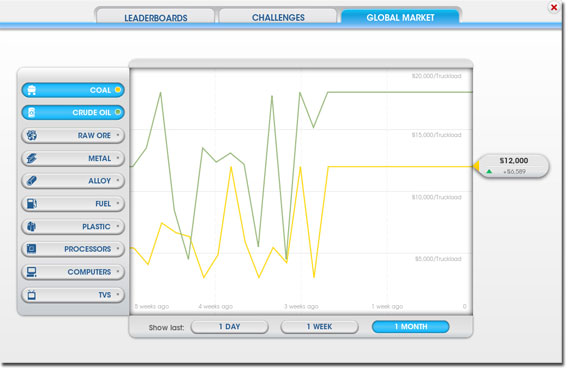The width and height of the screenshot is (568, 368).
Task: Click the coal cart icon
Action: click(32, 90)
